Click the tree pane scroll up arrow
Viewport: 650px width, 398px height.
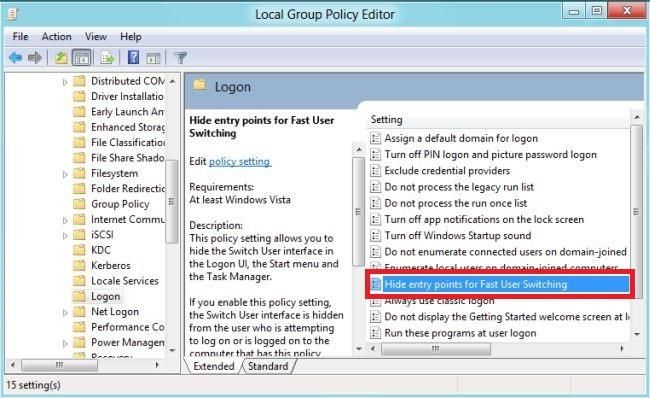[x=172, y=81]
